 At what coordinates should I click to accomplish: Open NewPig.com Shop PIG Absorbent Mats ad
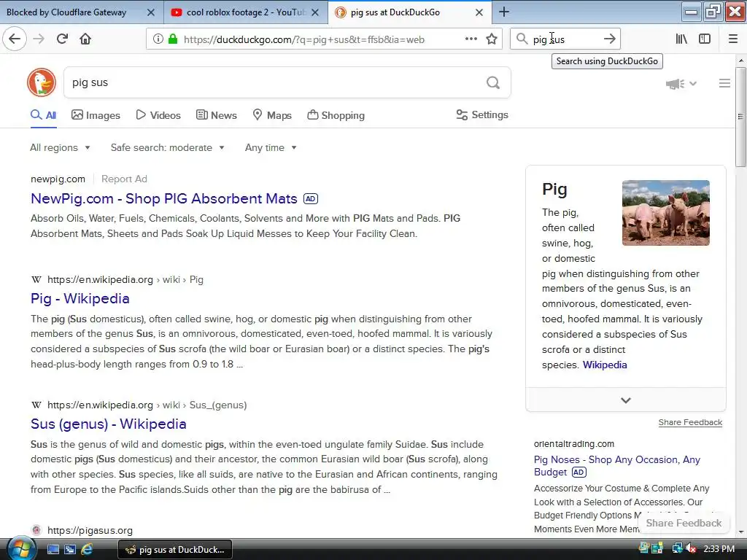[x=164, y=198]
